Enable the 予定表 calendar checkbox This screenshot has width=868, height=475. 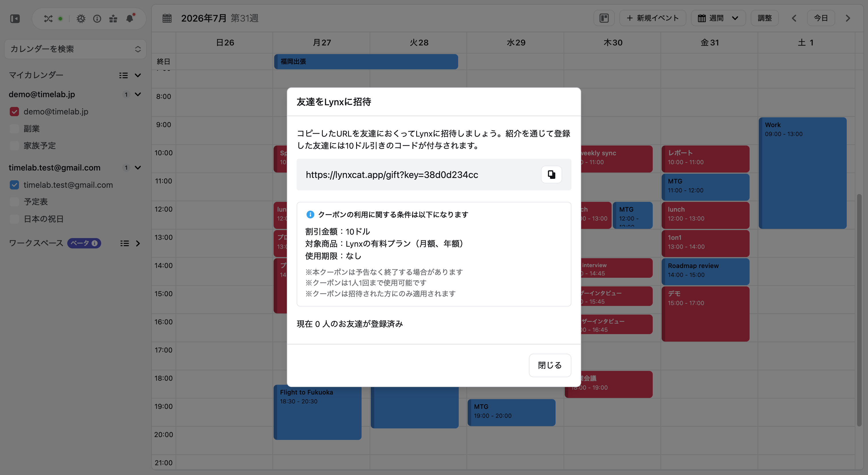point(14,202)
